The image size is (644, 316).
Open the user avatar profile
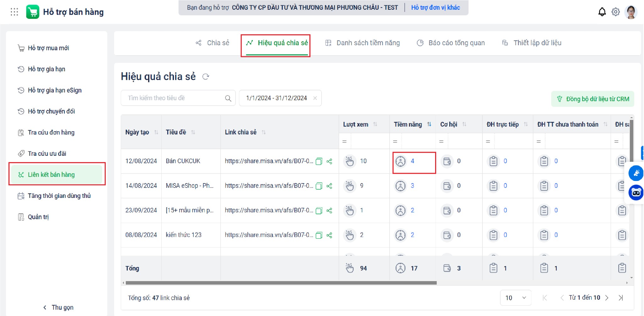coord(630,12)
